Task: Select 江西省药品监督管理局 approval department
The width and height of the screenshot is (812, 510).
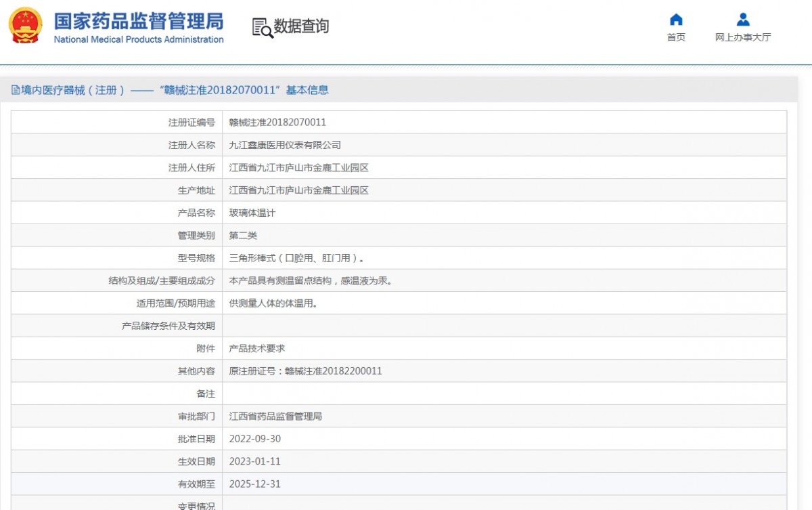Action: (x=275, y=416)
